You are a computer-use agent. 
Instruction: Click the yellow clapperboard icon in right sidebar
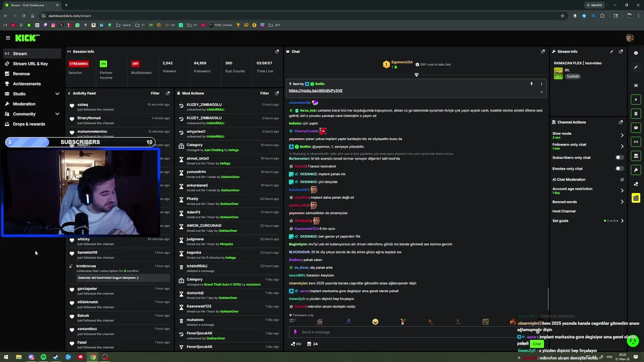click(x=636, y=198)
